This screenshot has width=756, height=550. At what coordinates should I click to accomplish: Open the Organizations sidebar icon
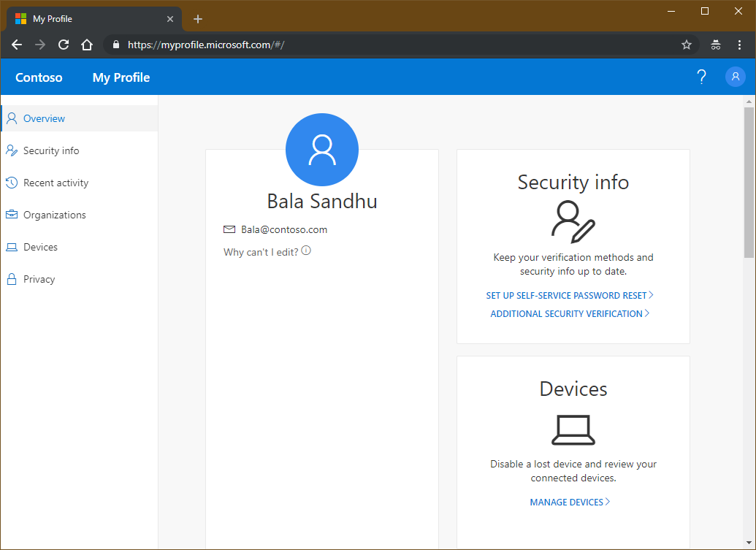[10, 215]
